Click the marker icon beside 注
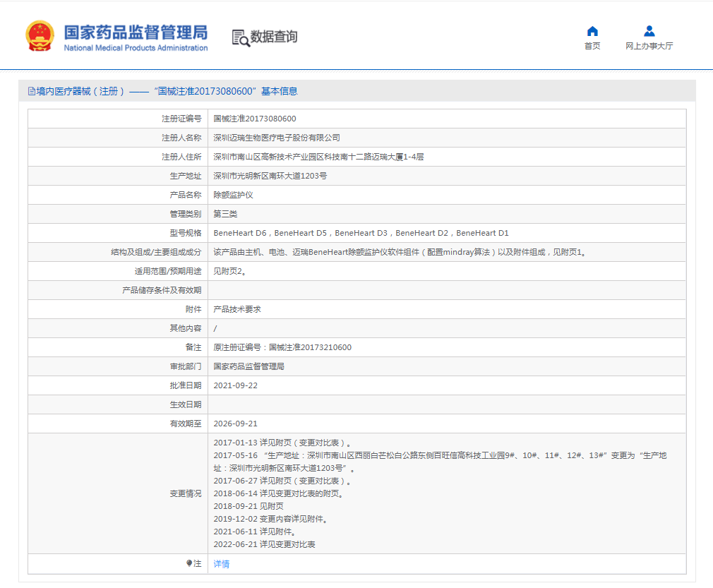This screenshot has width=713, height=588. coord(189,563)
